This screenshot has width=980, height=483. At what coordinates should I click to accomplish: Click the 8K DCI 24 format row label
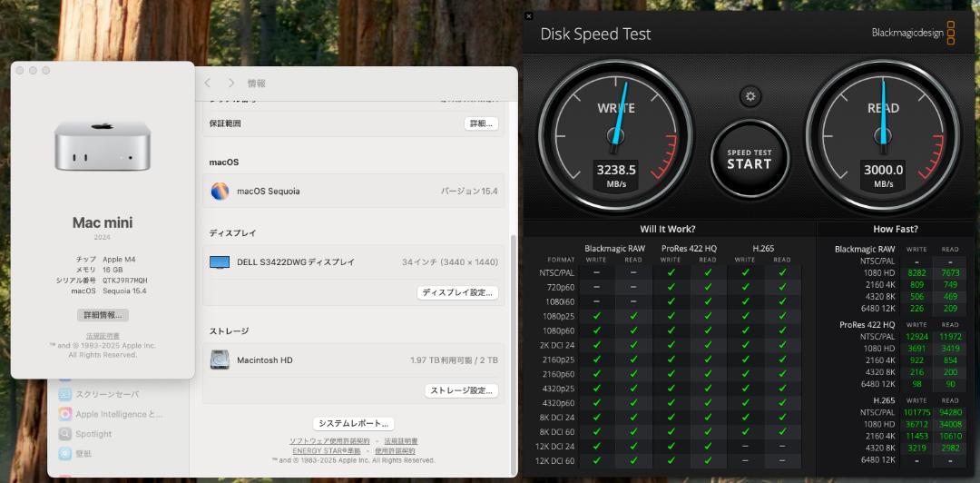pyautogui.click(x=557, y=418)
